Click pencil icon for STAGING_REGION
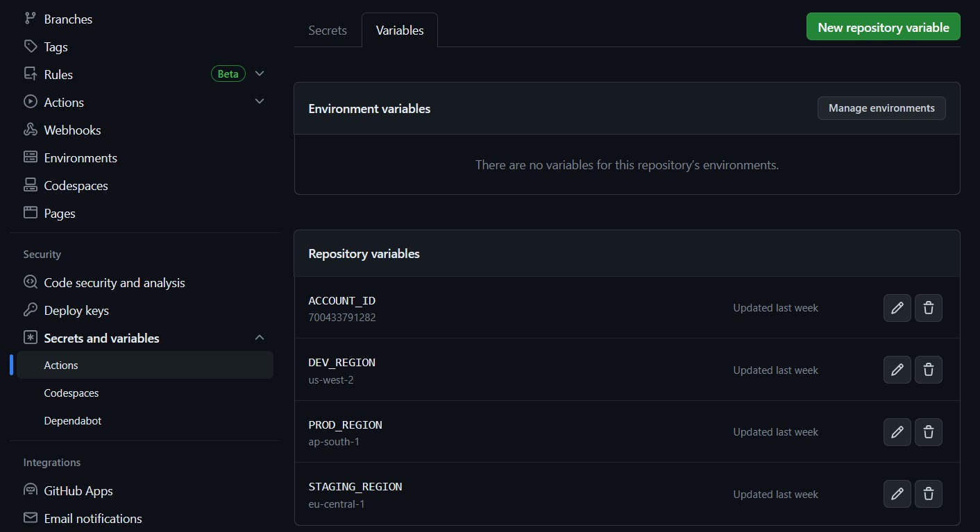Screen dimensions: 980x532 pos(897,495)
